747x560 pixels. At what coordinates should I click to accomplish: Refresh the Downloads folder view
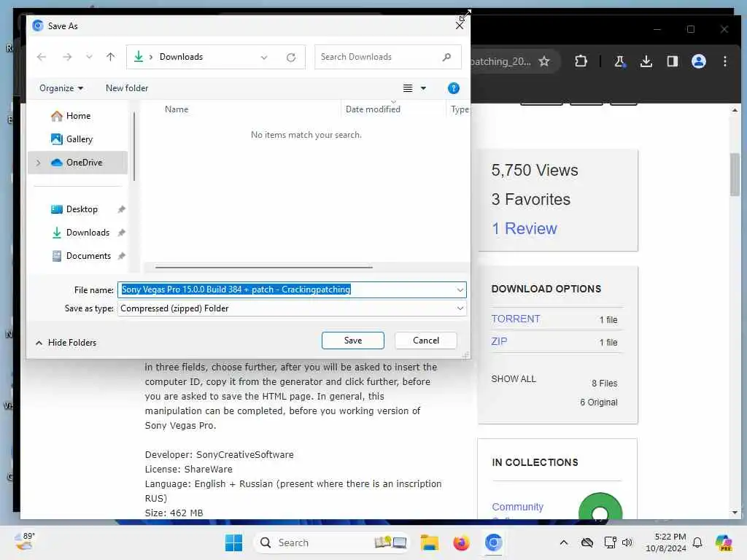[x=291, y=57]
